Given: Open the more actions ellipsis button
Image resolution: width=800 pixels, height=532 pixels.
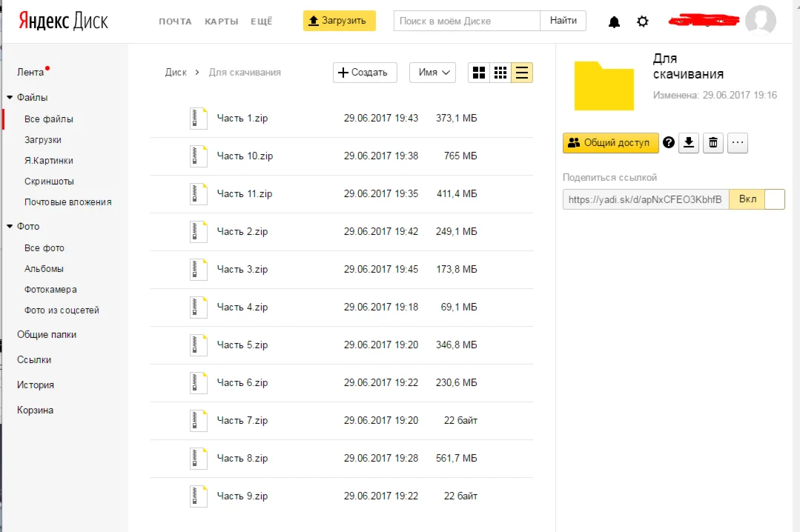Looking at the screenshot, I should coord(737,143).
